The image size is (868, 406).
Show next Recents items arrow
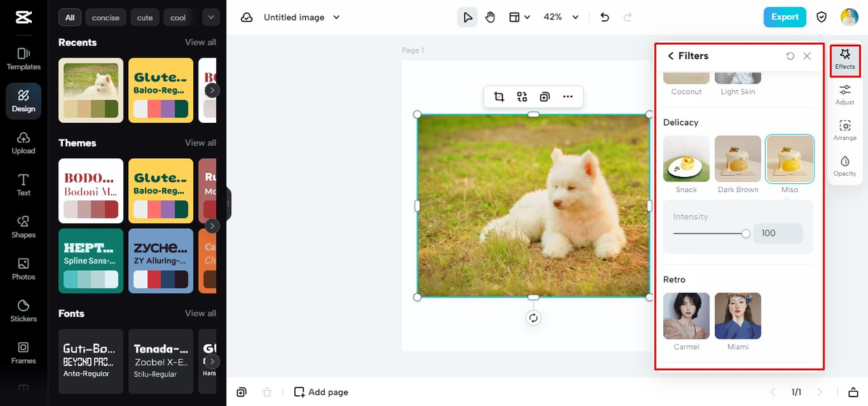tap(212, 90)
